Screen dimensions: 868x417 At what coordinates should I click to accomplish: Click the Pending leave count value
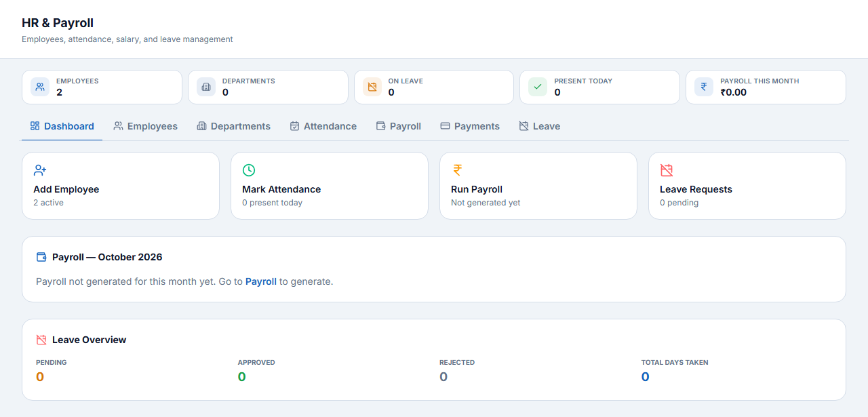[x=40, y=377]
